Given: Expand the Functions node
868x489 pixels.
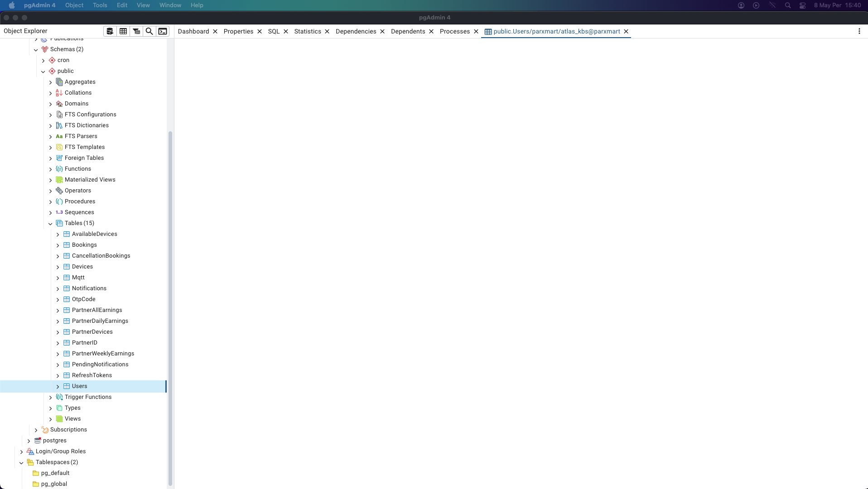Looking at the screenshot, I should 50,169.
